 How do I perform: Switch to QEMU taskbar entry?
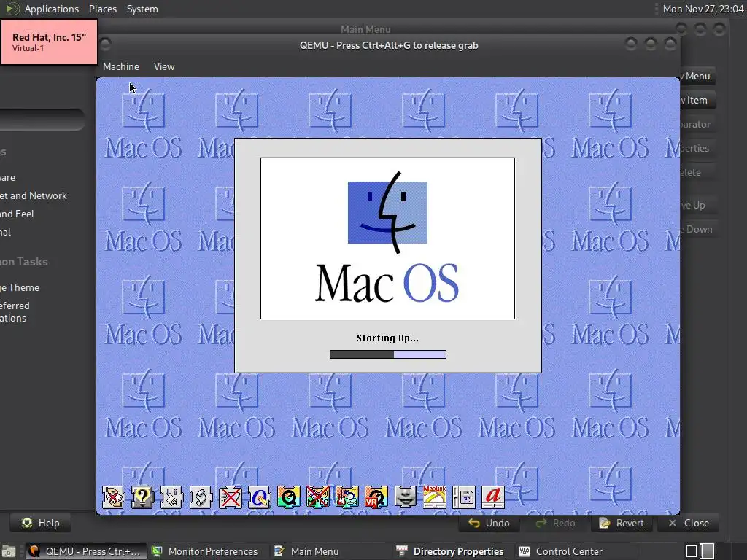pyautogui.click(x=86, y=551)
